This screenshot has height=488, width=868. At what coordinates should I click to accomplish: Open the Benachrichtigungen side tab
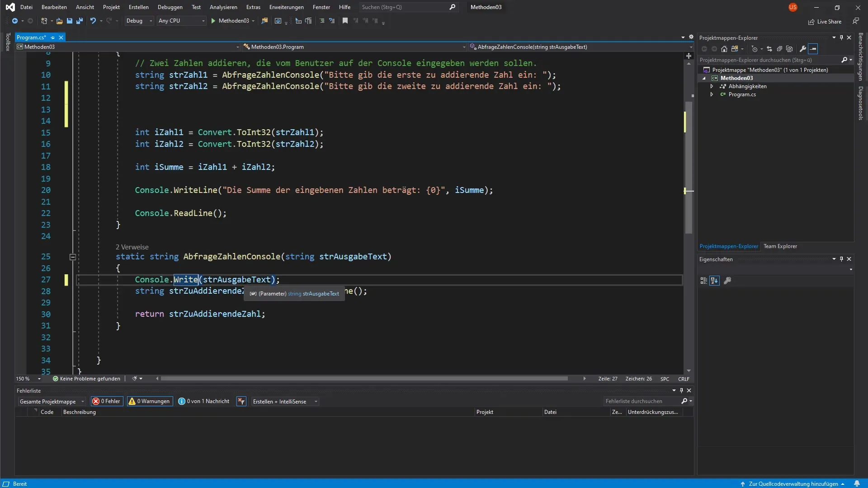point(861,57)
